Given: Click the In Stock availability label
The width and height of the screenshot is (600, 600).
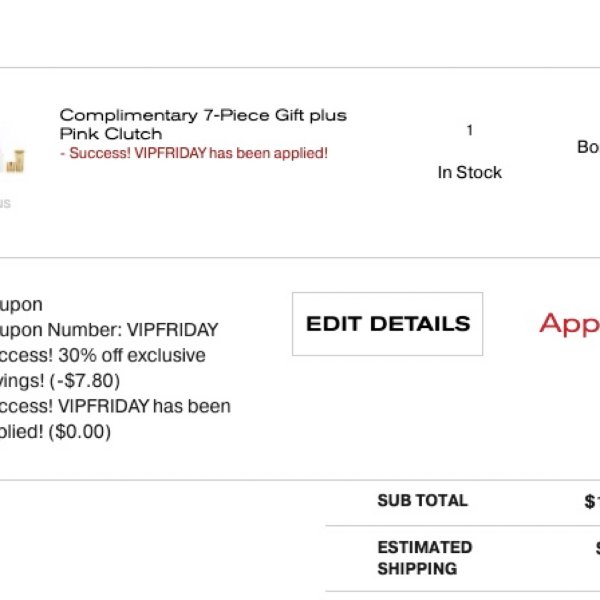Looking at the screenshot, I should coord(470,172).
